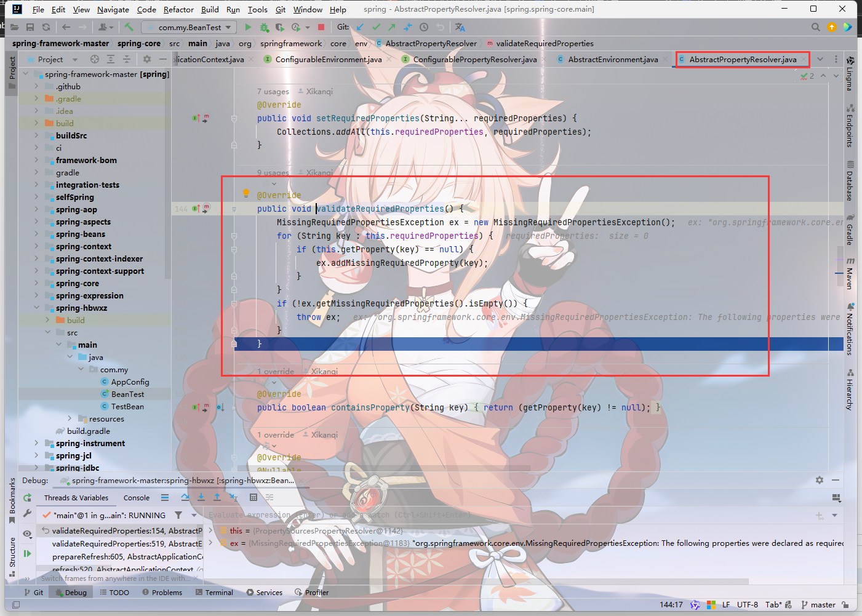
Task: Switch to AbstractEnvironment.java tab
Action: point(613,59)
